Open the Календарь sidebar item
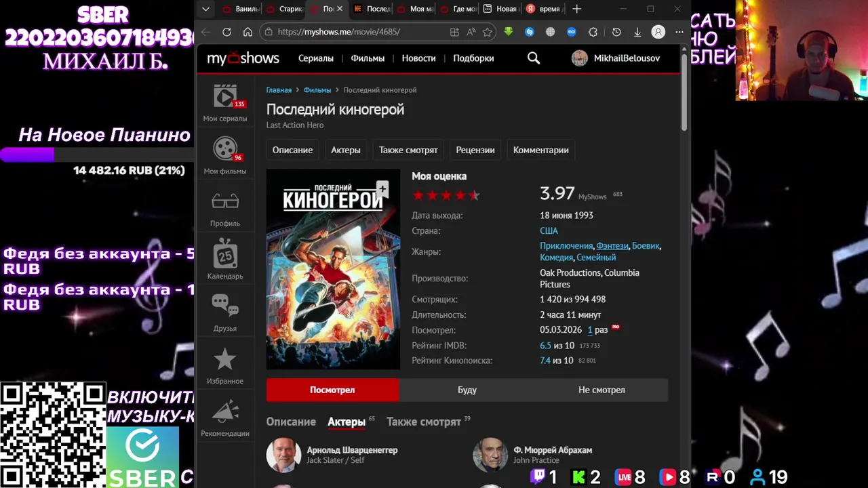The image size is (868, 488). (x=225, y=260)
